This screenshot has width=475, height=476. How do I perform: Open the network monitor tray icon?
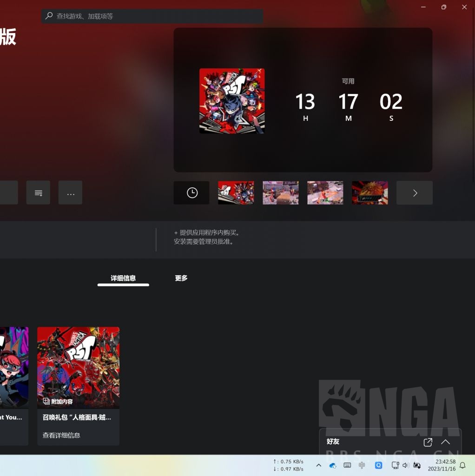coord(395,465)
